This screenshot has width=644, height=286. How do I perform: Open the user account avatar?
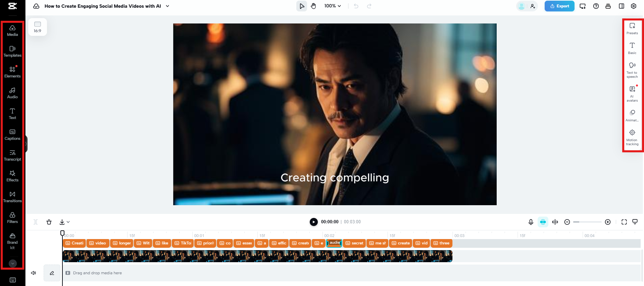click(x=522, y=6)
